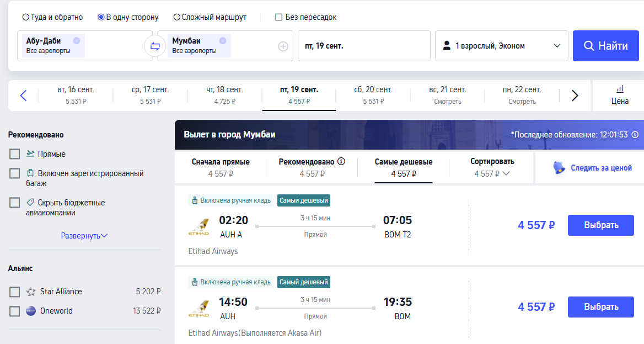Open the Цена price chart icon
Image resolution: width=644 pixels, height=344 pixels.
point(620,95)
